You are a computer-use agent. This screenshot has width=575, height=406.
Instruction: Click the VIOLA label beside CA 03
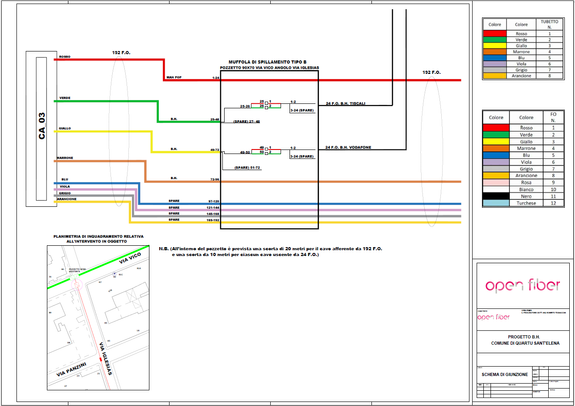pyautogui.click(x=65, y=186)
